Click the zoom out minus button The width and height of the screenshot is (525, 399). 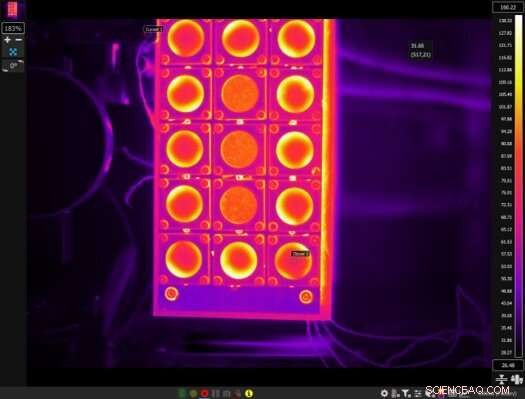click(19, 39)
